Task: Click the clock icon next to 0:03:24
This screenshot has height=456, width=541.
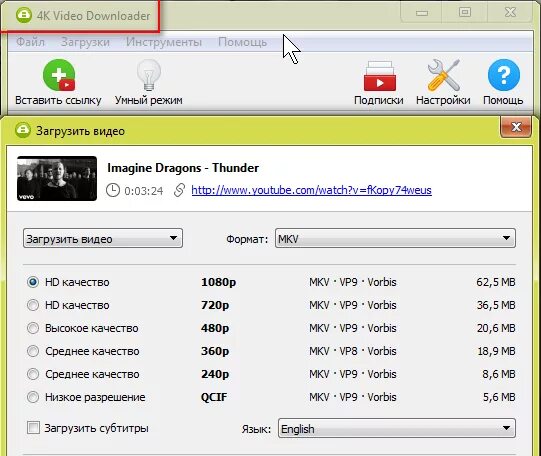Action: coord(113,190)
